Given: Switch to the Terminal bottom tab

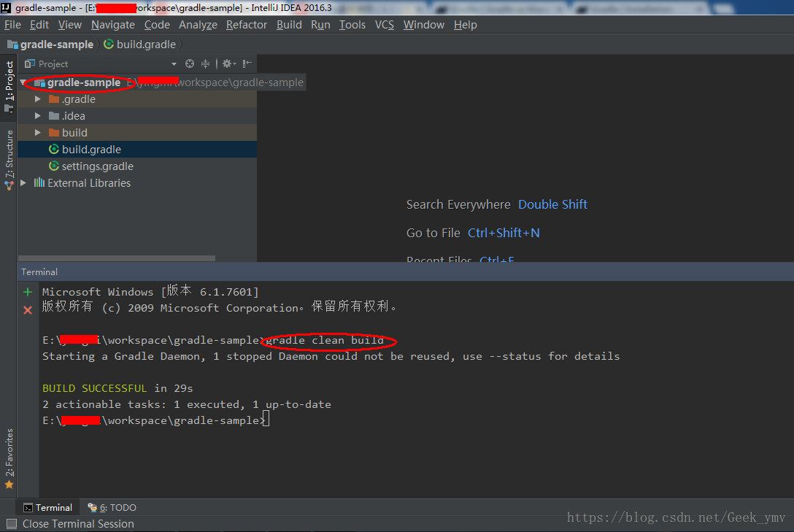Looking at the screenshot, I should (x=48, y=508).
